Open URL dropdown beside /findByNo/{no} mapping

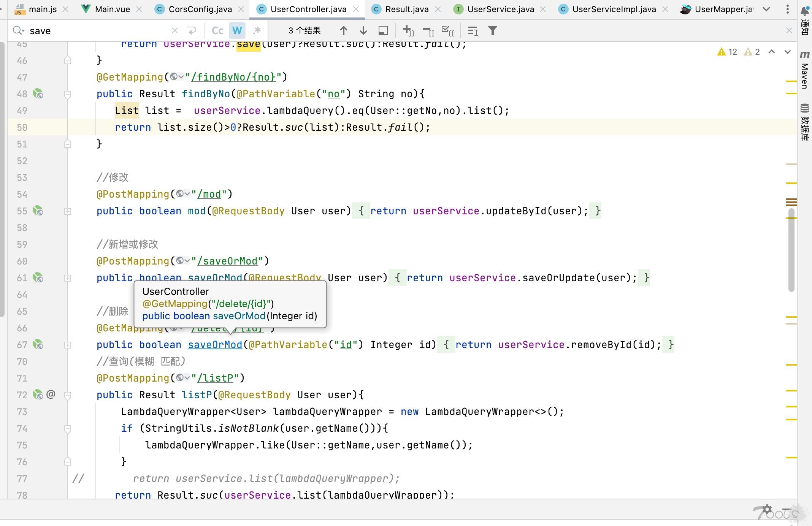177,77
